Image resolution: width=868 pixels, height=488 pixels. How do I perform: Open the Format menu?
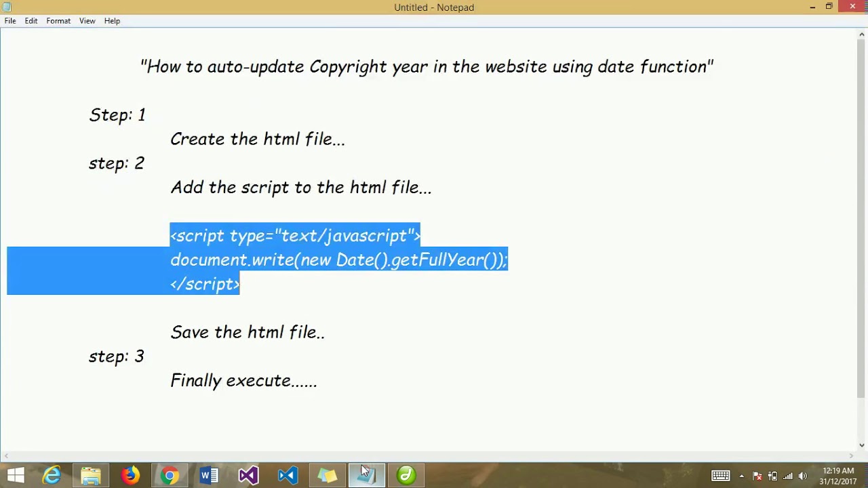click(58, 21)
